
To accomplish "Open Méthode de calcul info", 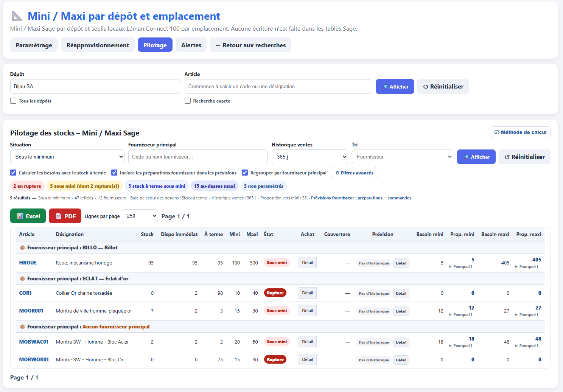I will tap(520, 132).
